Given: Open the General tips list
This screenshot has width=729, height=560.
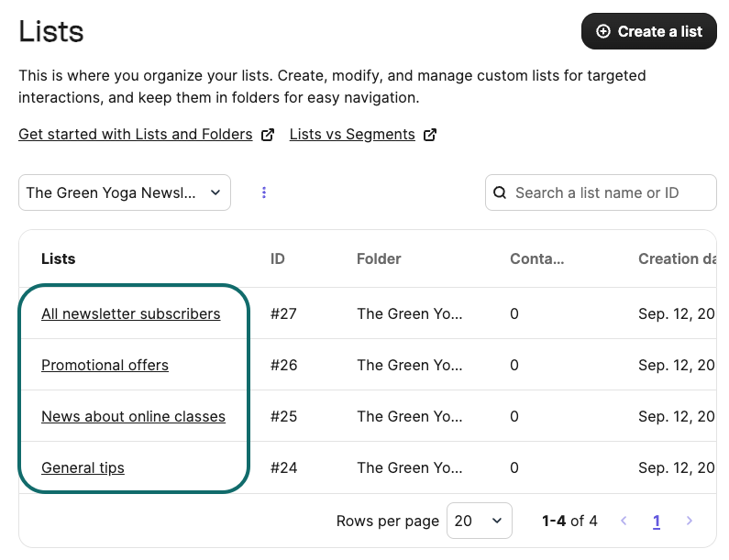Looking at the screenshot, I should click(83, 467).
